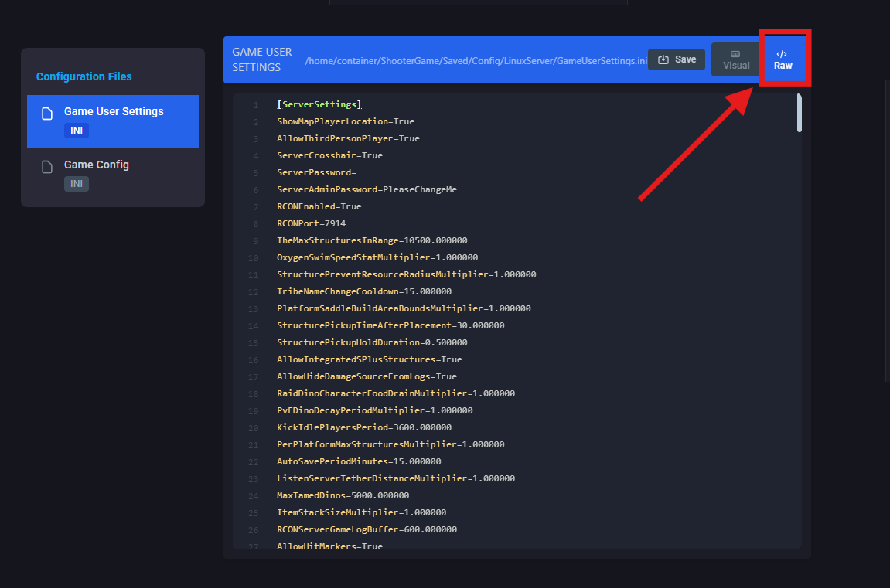Click TribeNameChangeCooldown=15.000000 line
890x588 pixels.
tap(364, 291)
